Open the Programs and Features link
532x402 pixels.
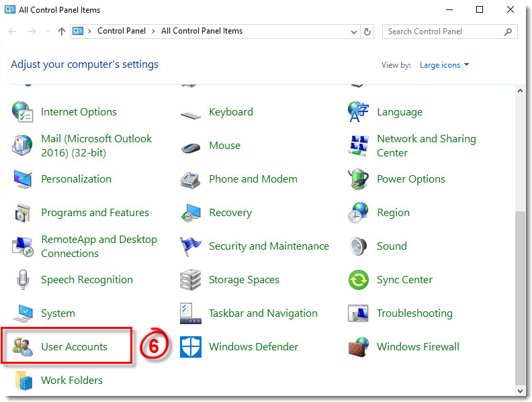coord(95,213)
